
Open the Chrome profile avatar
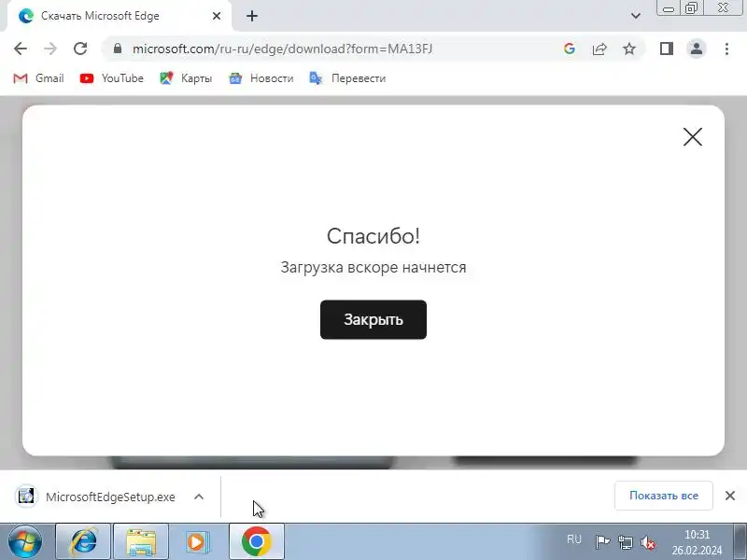click(x=697, y=49)
